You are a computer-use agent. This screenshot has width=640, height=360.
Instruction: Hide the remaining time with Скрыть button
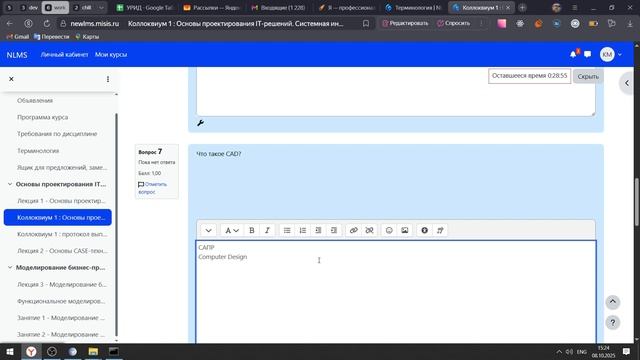588,76
